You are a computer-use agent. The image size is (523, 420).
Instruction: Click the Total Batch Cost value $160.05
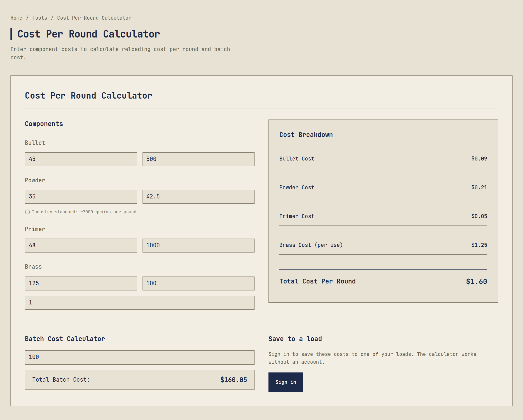pos(234,380)
